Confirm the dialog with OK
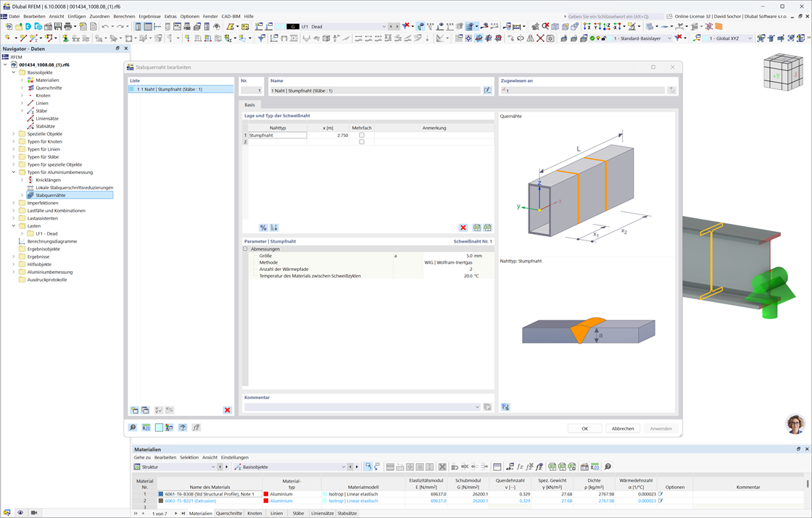The height and width of the screenshot is (518, 812). point(584,428)
